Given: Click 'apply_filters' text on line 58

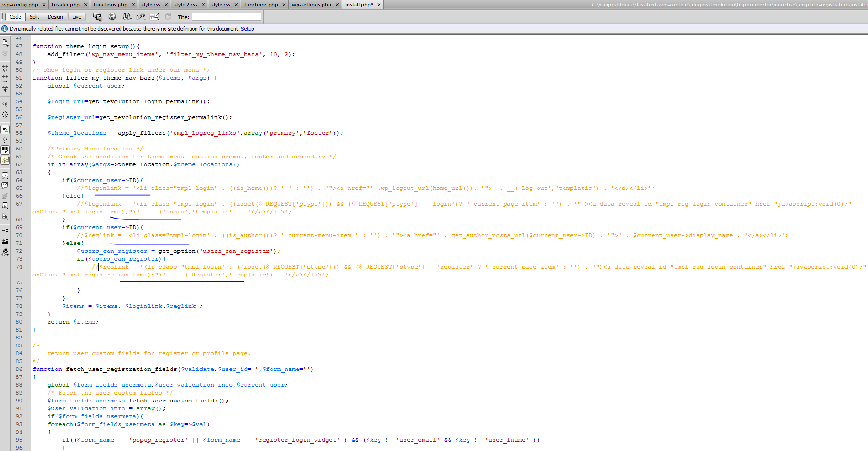Looking at the screenshot, I should (142, 133).
